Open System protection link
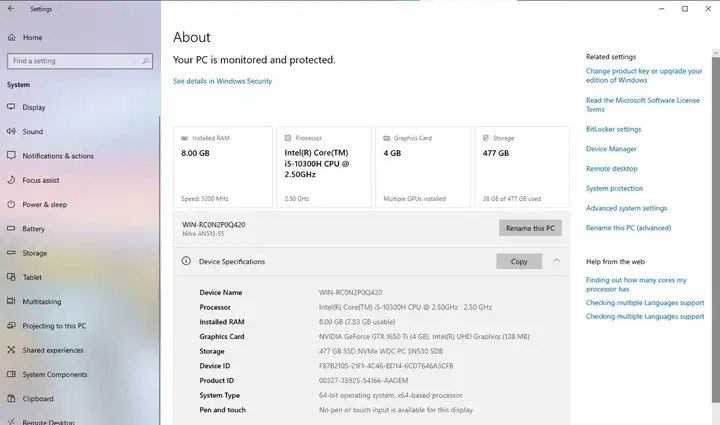720x425 pixels. (614, 189)
